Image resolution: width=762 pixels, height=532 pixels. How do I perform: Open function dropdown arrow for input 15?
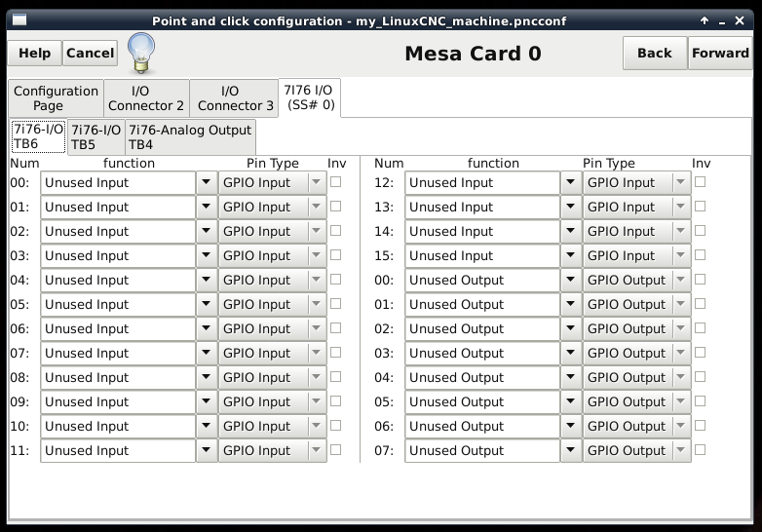click(x=571, y=255)
